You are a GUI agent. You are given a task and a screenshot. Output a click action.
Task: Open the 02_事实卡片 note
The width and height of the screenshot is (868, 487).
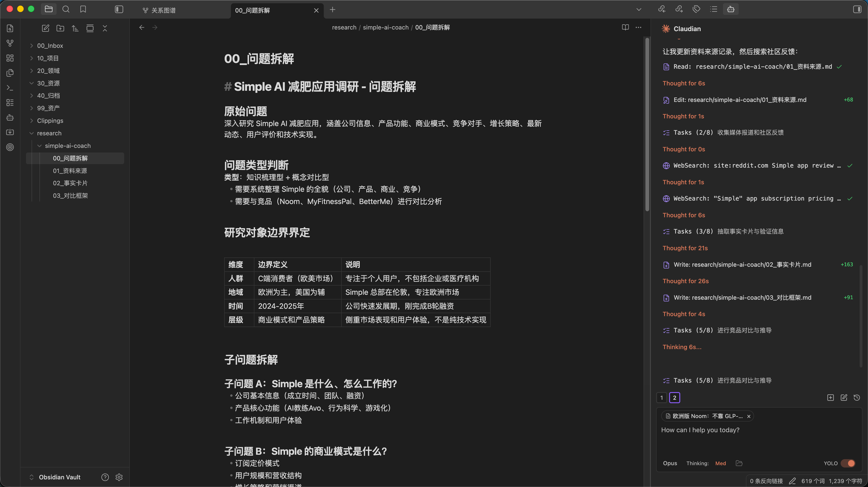(x=70, y=183)
